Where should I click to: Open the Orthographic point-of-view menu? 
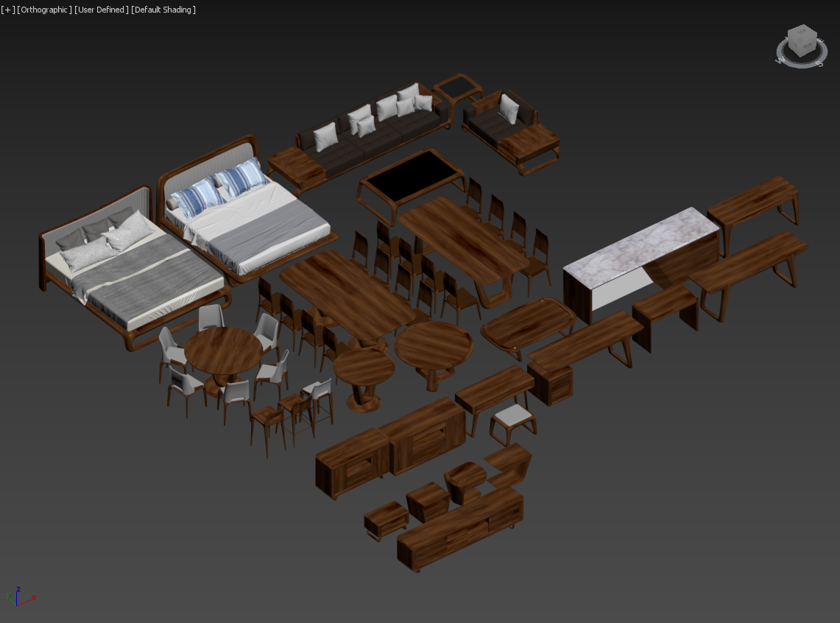tap(44, 10)
